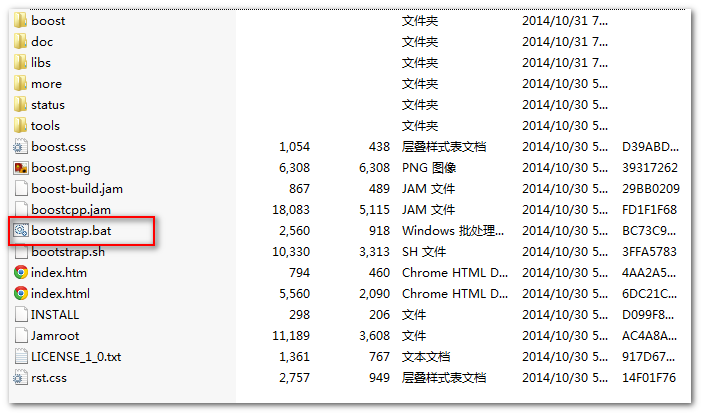Click the checksum 'AC4A8A...' of Jamroot
The width and height of the screenshot is (701, 413).
click(650, 336)
